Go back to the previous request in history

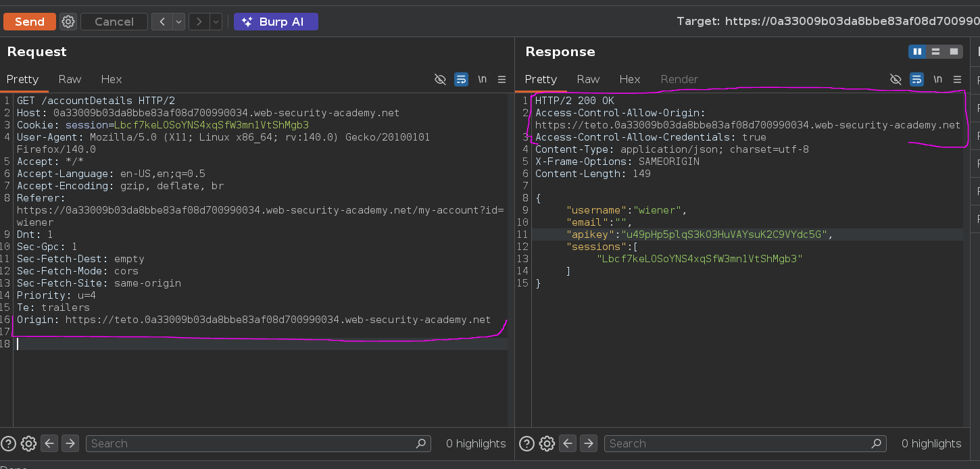point(162,22)
